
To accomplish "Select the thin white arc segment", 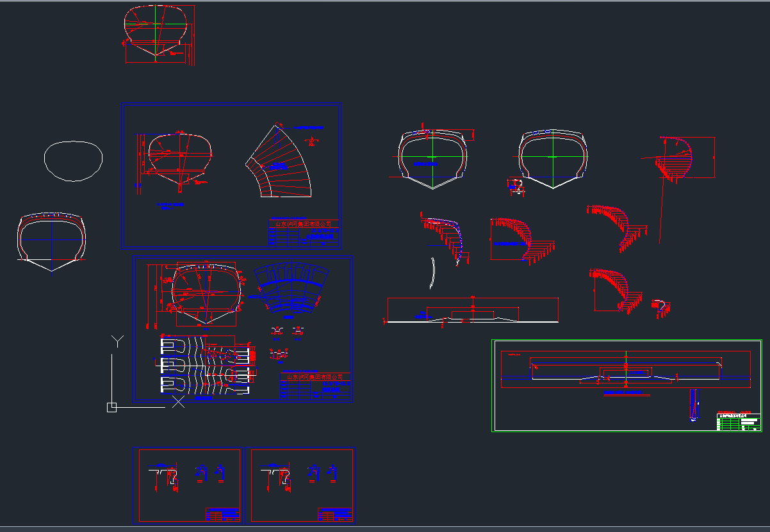I will (432, 273).
